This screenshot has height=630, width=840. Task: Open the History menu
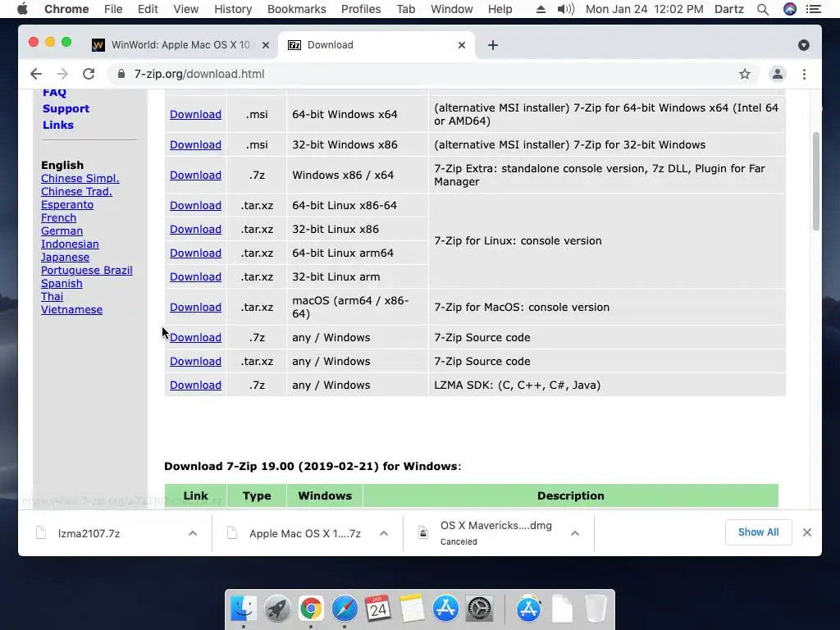233,9
